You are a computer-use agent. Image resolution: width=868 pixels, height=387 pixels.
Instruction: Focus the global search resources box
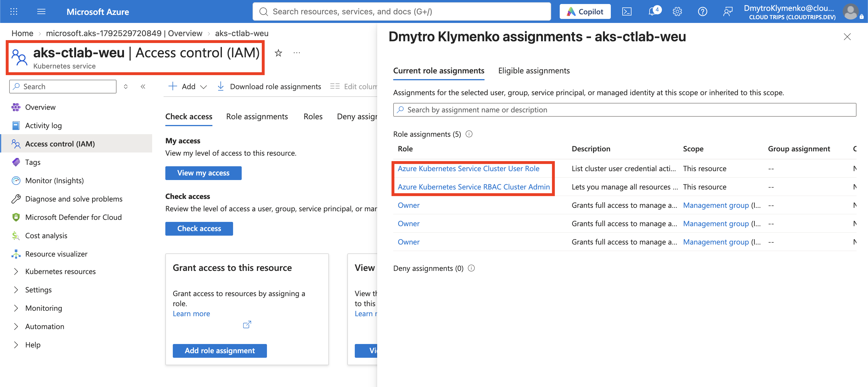402,11
